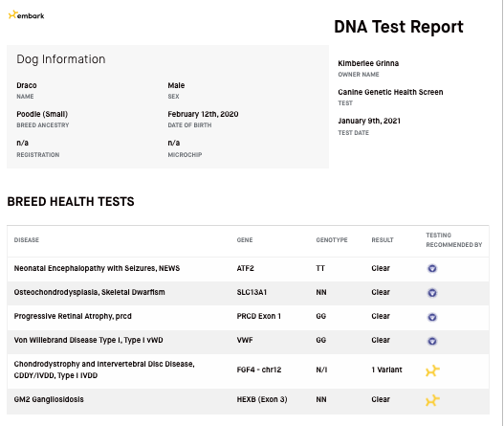Screen dimensions: 504x426
Task: Click Von Willebrand Disease Type I entry
Action: [x=88, y=340]
